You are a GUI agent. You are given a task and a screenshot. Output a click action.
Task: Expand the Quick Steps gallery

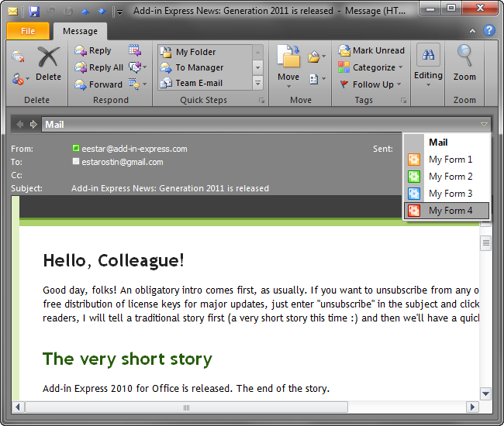pos(257,83)
